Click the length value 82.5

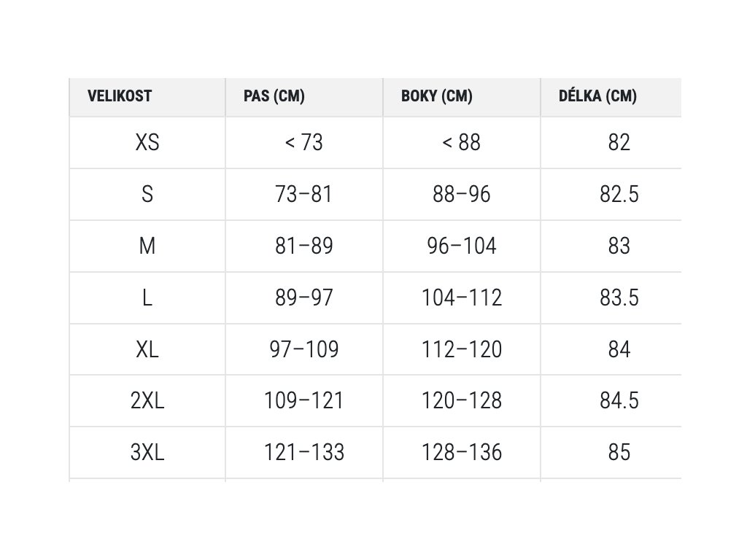click(x=619, y=194)
